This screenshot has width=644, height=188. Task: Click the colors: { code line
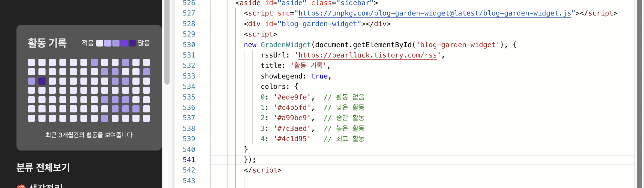pos(279,87)
